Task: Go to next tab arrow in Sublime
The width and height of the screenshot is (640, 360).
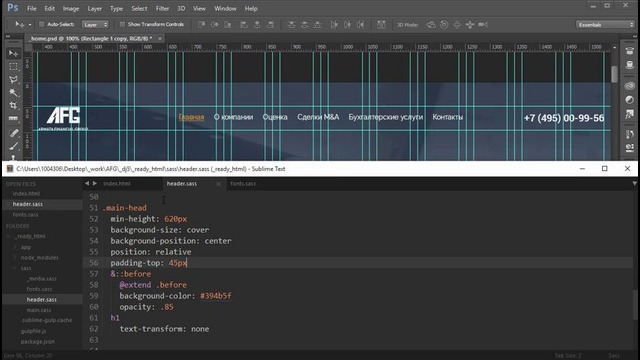Action: tap(94, 184)
